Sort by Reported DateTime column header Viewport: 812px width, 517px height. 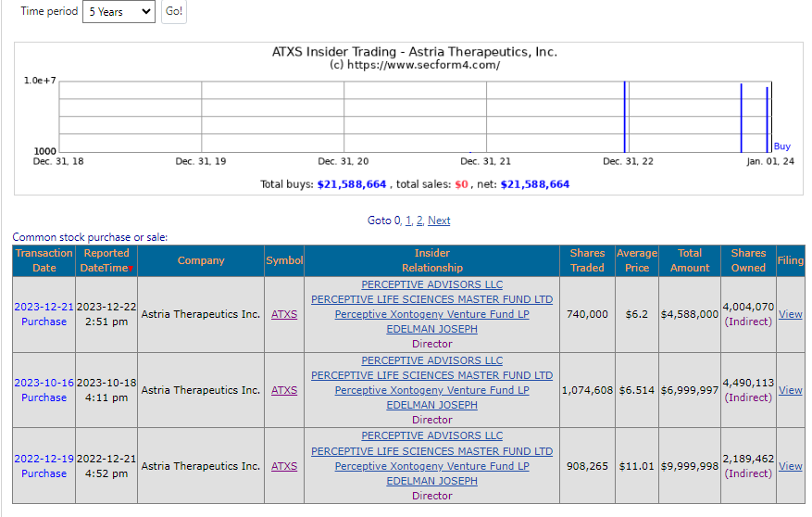pos(106,260)
